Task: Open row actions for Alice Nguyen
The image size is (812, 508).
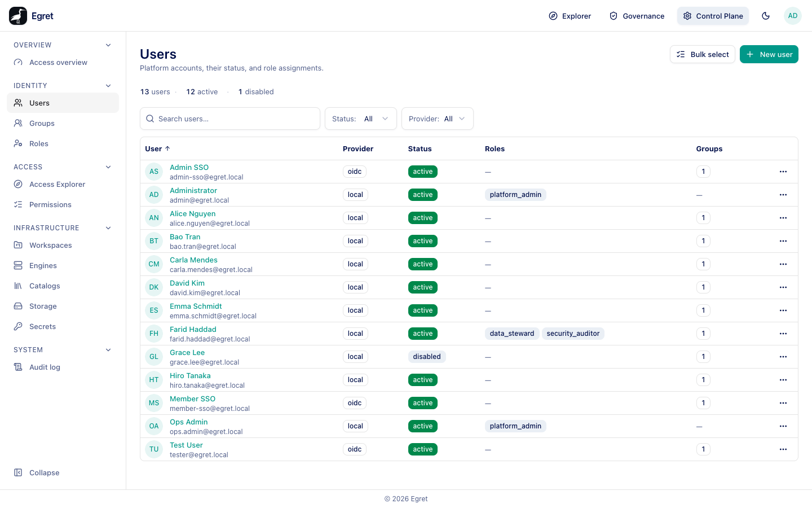Action: 783,218
